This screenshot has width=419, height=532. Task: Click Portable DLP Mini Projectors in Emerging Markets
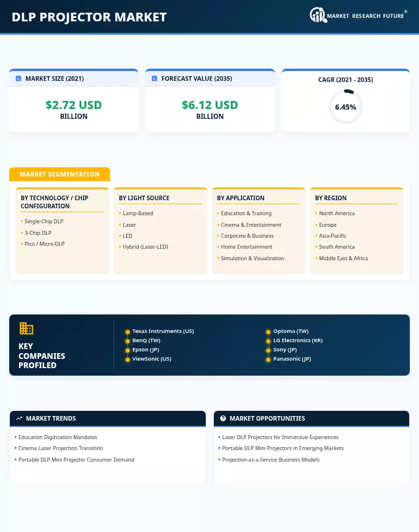[283, 448]
